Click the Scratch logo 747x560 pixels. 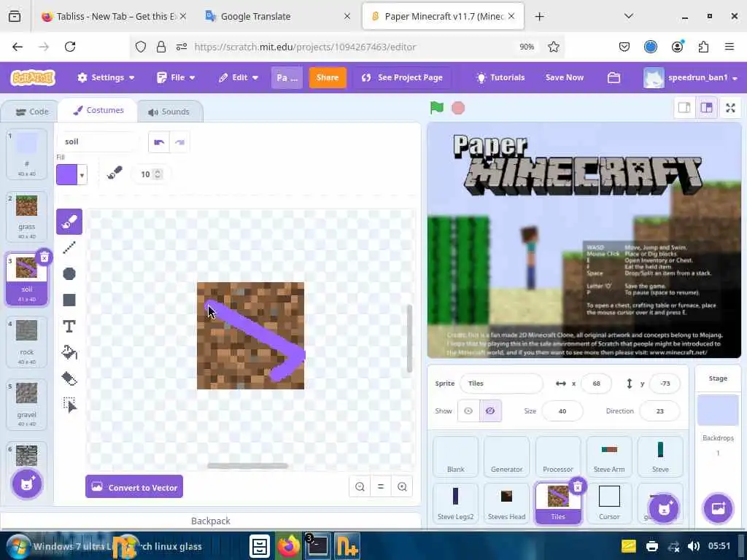point(33,77)
